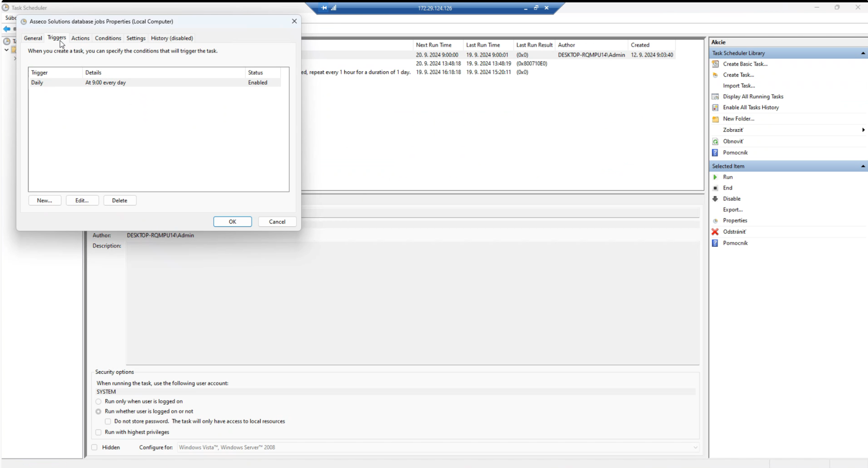Sort by Last Run Result column
This screenshot has width=868, height=468.
[x=534, y=45]
